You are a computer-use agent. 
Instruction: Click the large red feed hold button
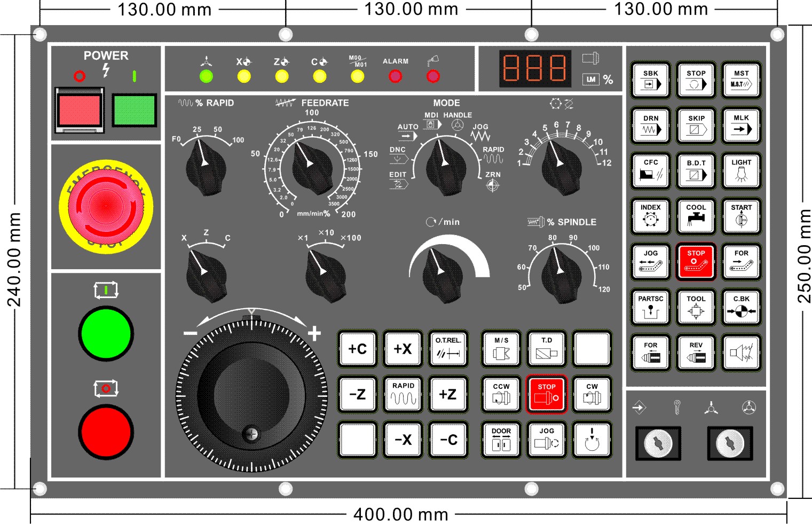(x=106, y=432)
